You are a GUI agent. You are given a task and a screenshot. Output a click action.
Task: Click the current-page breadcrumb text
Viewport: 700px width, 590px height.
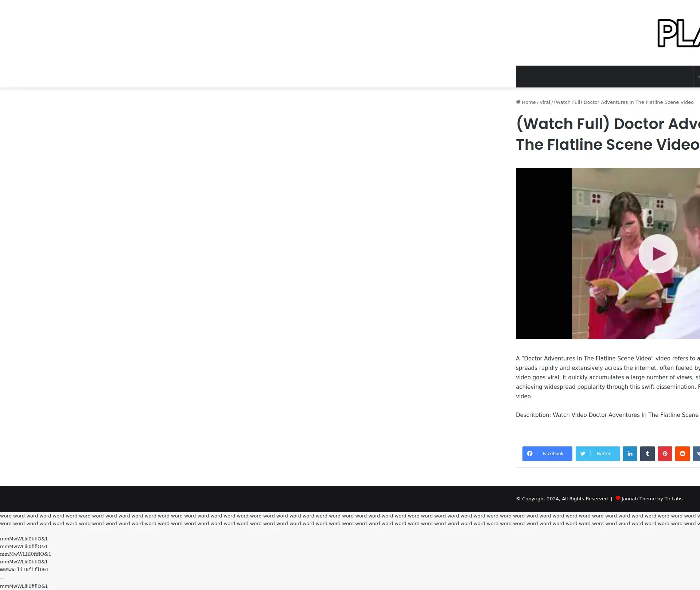pyautogui.click(x=623, y=102)
